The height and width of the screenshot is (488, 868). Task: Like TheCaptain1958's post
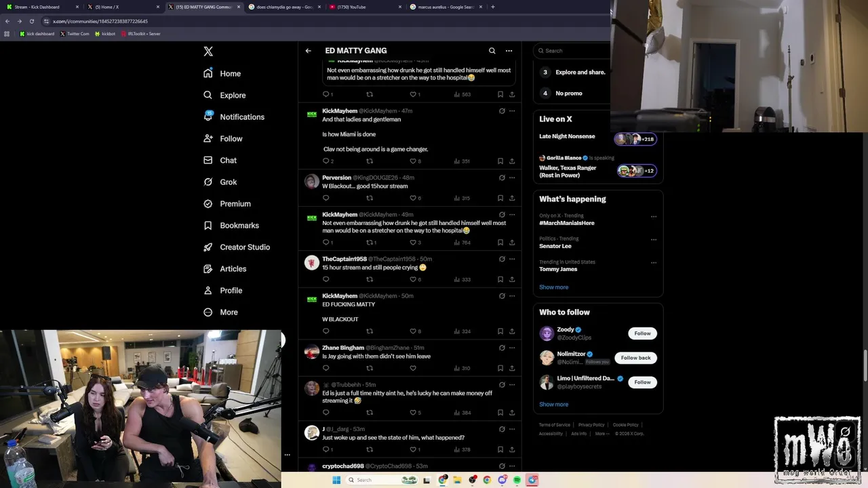[x=416, y=279]
